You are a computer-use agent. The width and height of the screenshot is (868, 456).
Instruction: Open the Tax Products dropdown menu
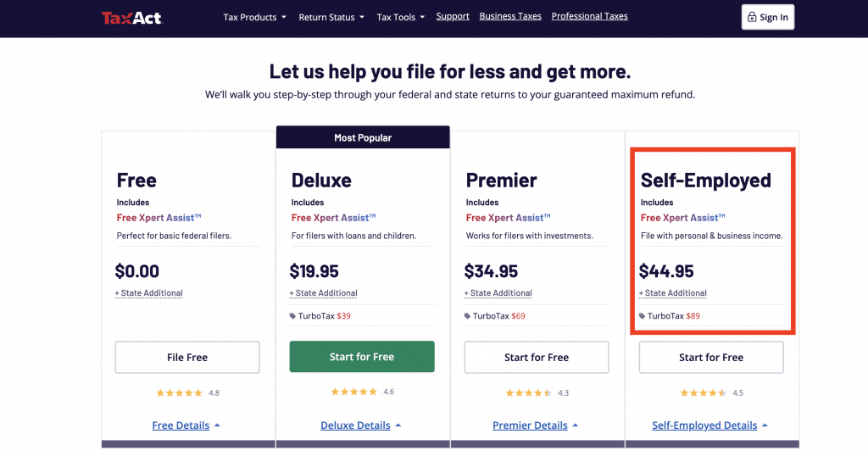[x=254, y=17]
